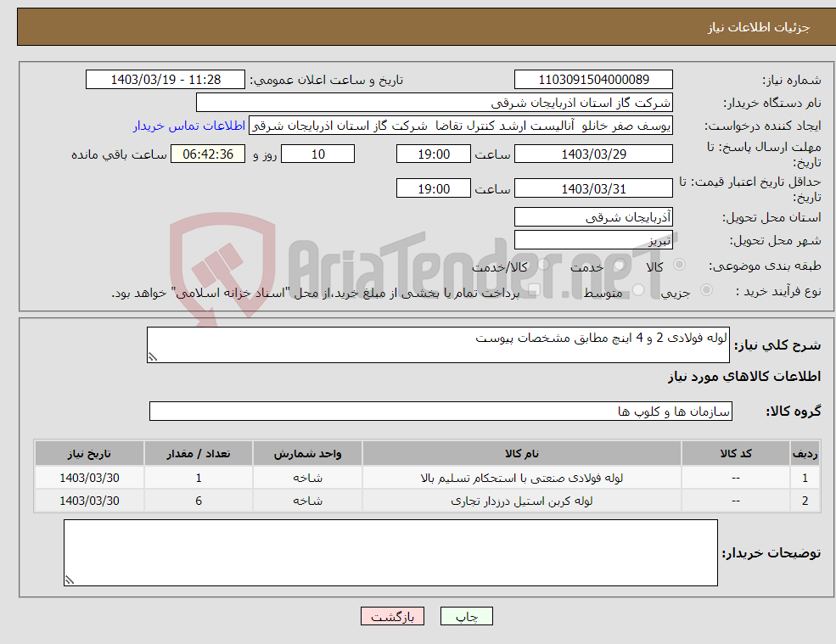This screenshot has width=836, height=644.
Task: Click quantity cell showing 1 in row 1
Action: coord(199,479)
